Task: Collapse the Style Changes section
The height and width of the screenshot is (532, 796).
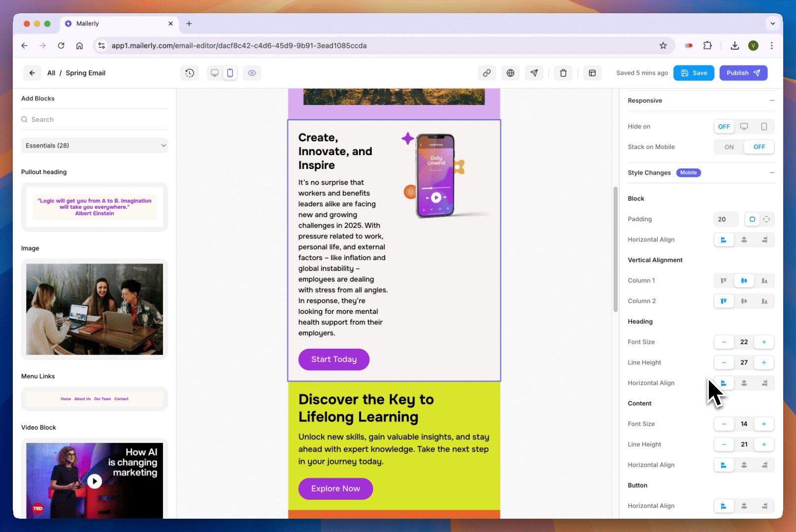Action: [771, 173]
